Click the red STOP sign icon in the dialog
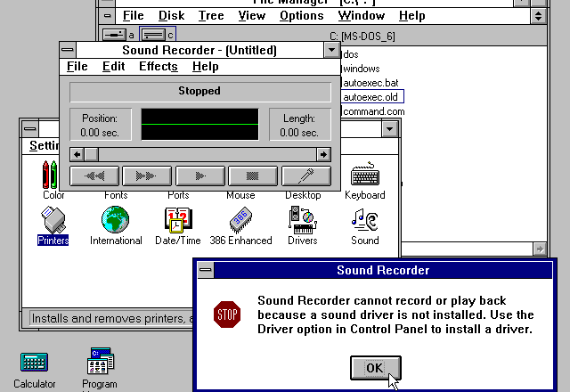The height and width of the screenshot is (392, 570). [227, 314]
